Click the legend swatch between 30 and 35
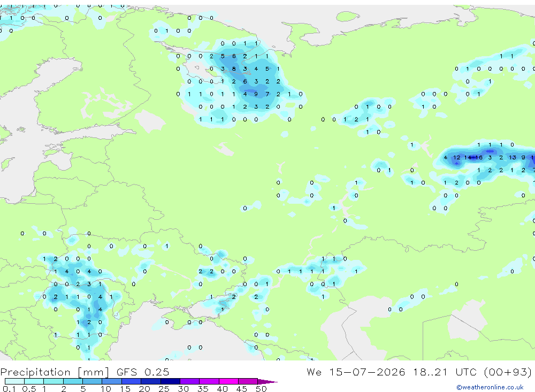This screenshot has width=535, height=392. (x=190, y=381)
